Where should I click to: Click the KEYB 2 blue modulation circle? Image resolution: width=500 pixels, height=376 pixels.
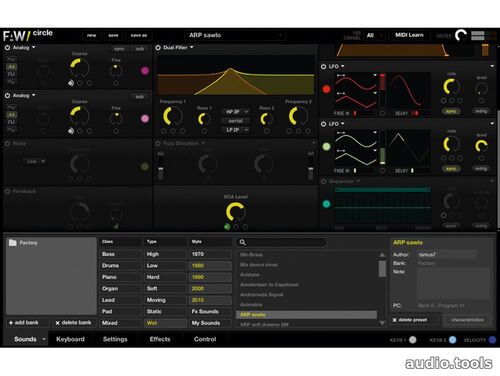452,340
